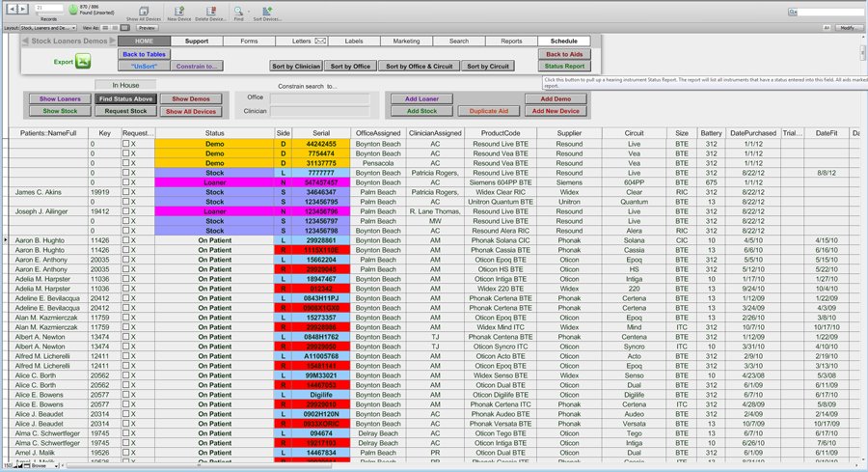Open the Reports tab
This screenshot has width=868, height=472.
[511, 41]
